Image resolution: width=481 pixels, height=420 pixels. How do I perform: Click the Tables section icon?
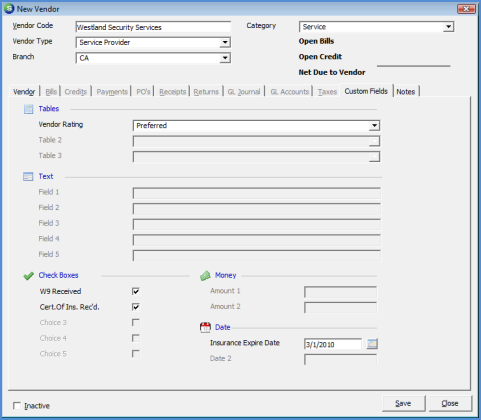tap(28, 109)
